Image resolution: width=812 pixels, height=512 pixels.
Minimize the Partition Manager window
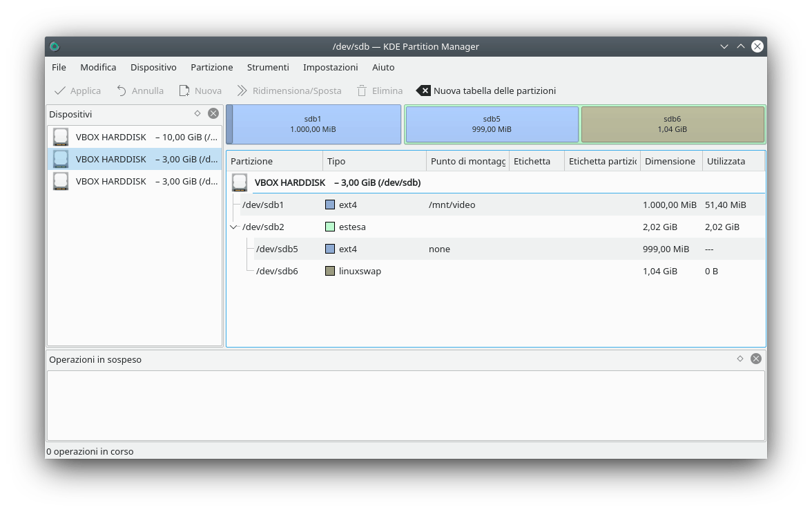724,47
